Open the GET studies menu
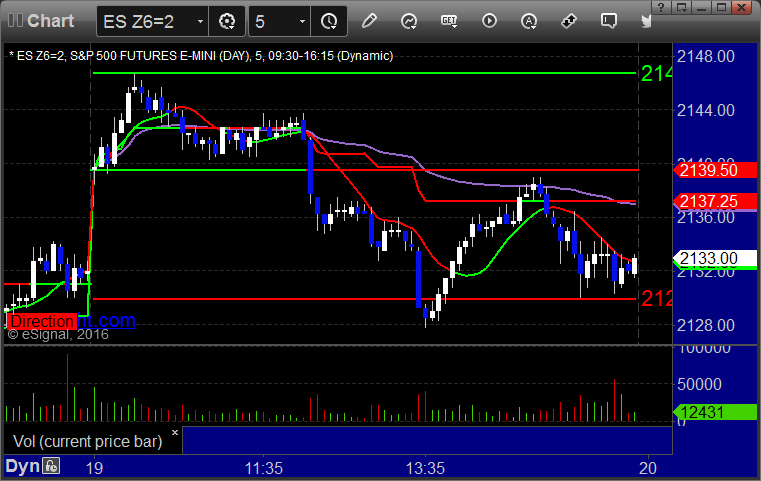The image size is (761, 481). [449, 21]
